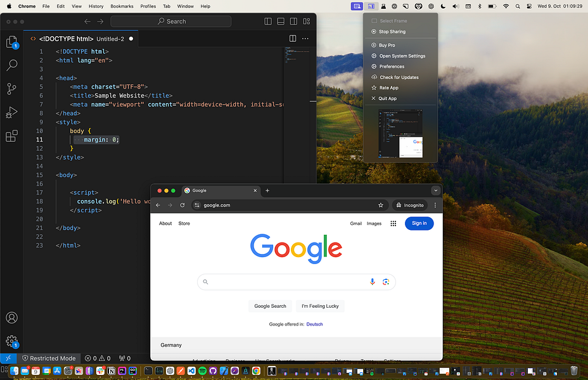Open More Actions ellipsis in VS Code editor

tap(305, 39)
